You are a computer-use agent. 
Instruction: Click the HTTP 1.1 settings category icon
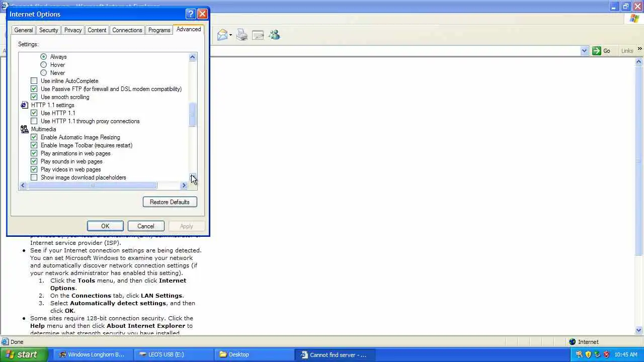(x=24, y=105)
